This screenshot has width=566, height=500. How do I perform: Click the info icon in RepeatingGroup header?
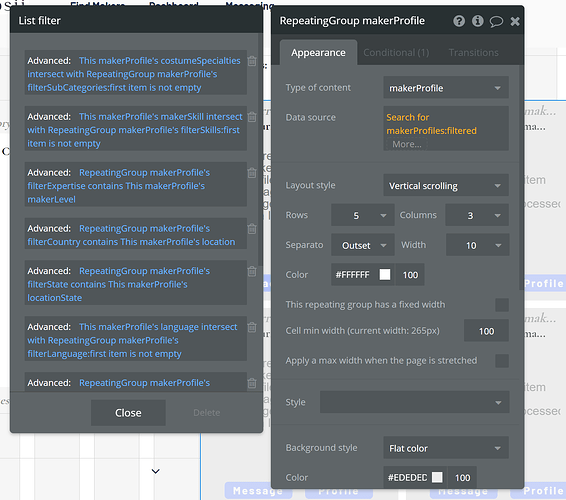[477, 21]
